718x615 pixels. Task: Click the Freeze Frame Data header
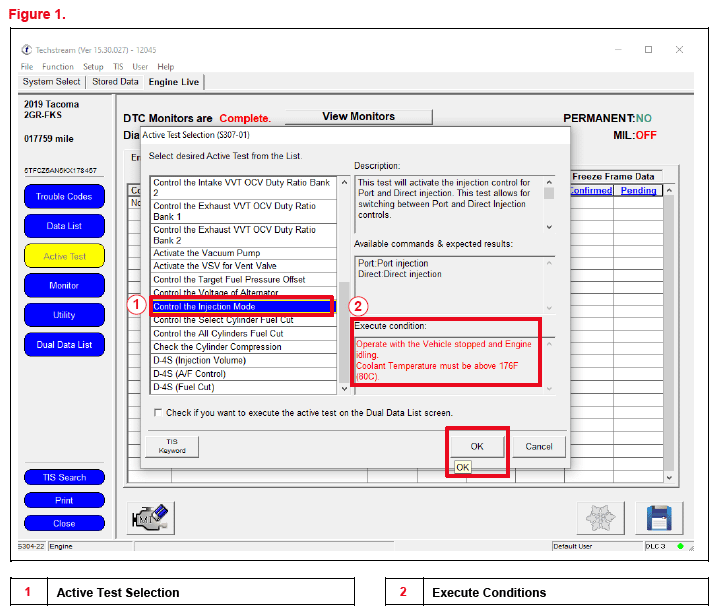pos(613,177)
